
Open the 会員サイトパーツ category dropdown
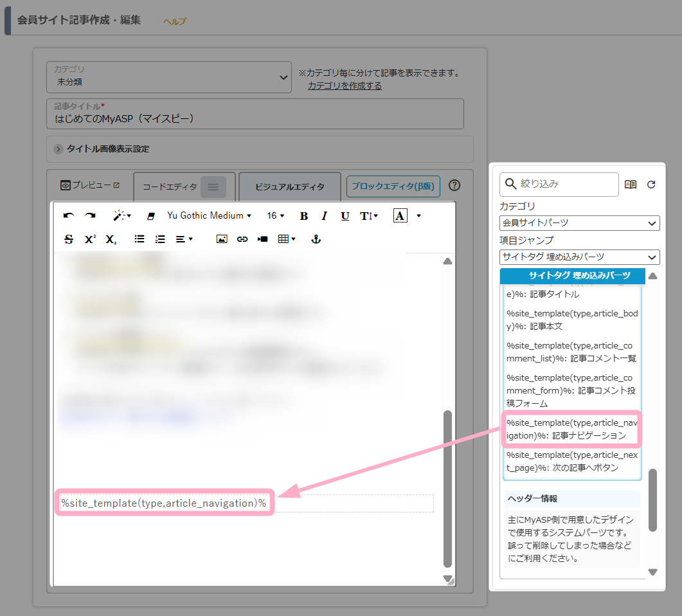pyautogui.click(x=579, y=223)
